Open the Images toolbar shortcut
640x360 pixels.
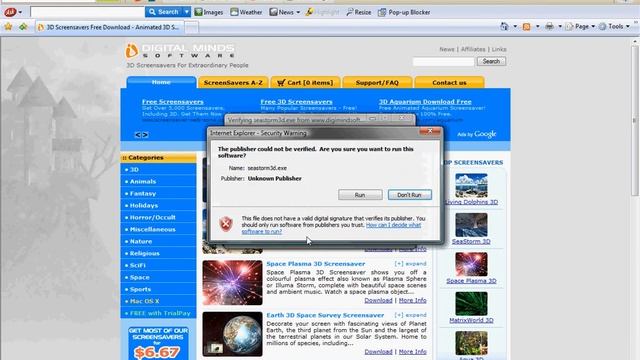pos(209,12)
